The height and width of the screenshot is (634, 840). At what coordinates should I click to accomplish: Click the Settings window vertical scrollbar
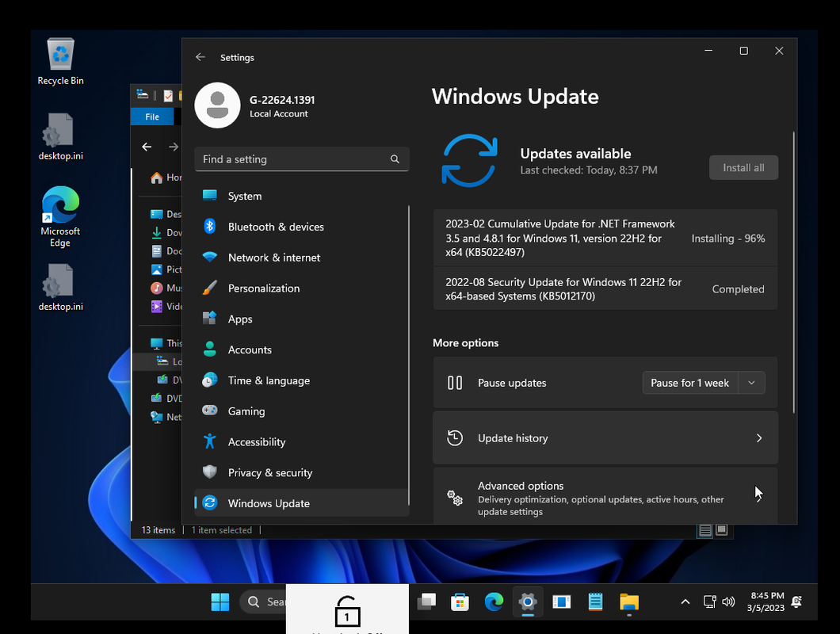(x=793, y=273)
